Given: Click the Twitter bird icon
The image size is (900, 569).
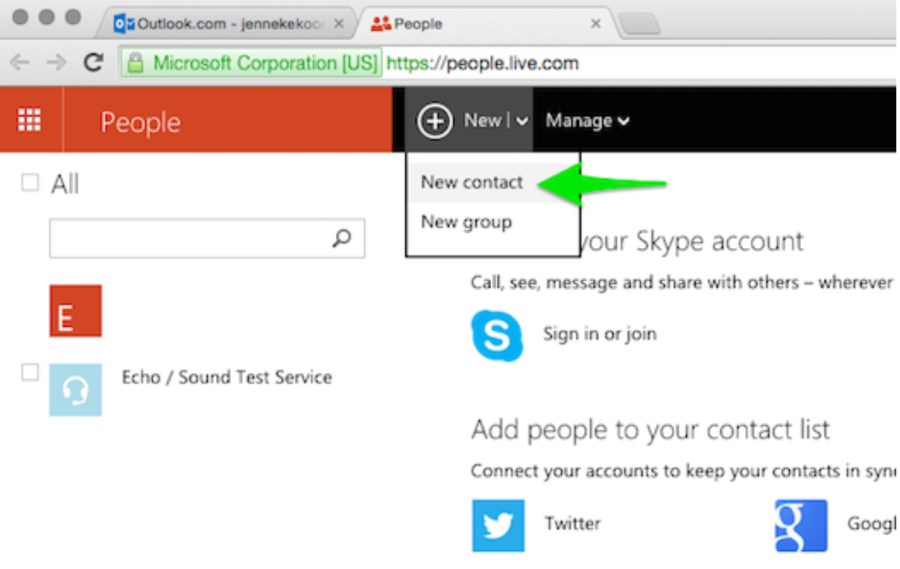Looking at the screenshot, I should (498, 525).
